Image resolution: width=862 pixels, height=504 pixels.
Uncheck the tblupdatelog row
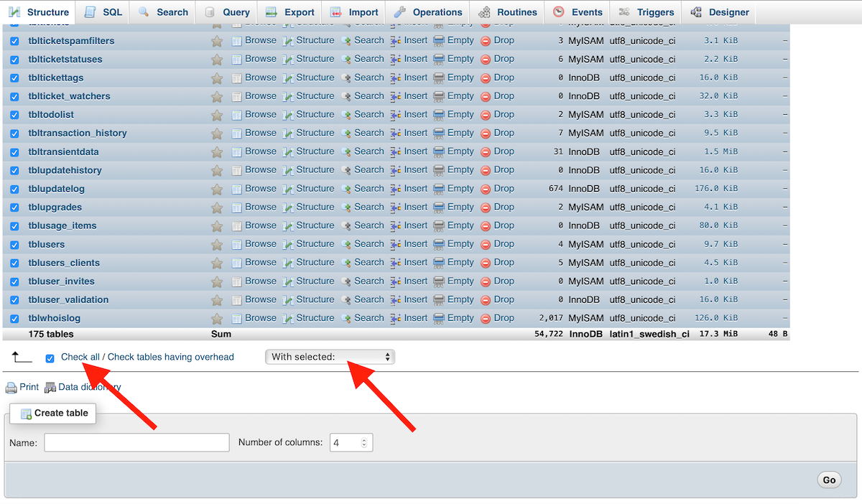click(14, 190)
